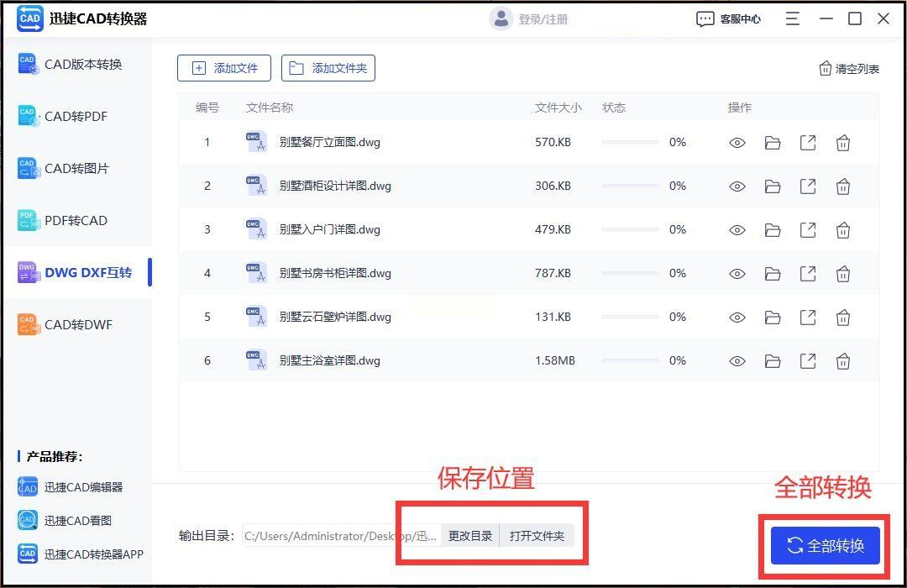Click 添加文件夹 button
This screenshot has height=588, width=907.
(328, 68)
